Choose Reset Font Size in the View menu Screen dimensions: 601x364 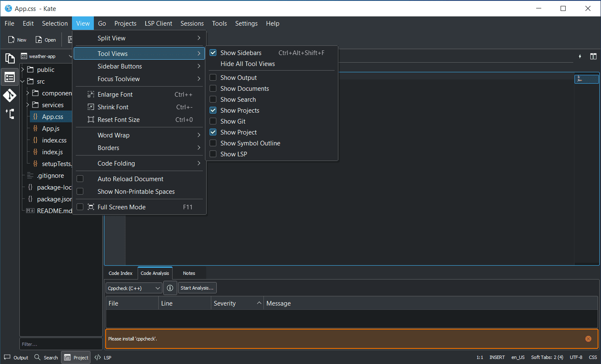(x=139, y=120)
